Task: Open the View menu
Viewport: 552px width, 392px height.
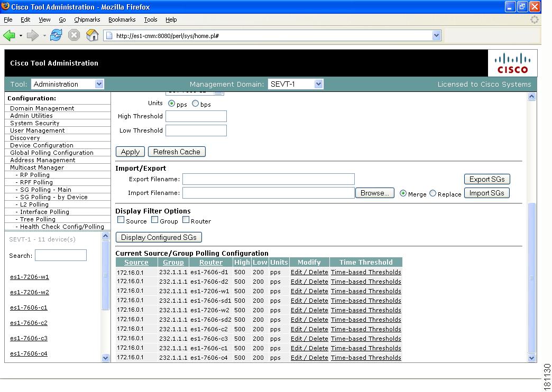Action: (x=44, y=20)
